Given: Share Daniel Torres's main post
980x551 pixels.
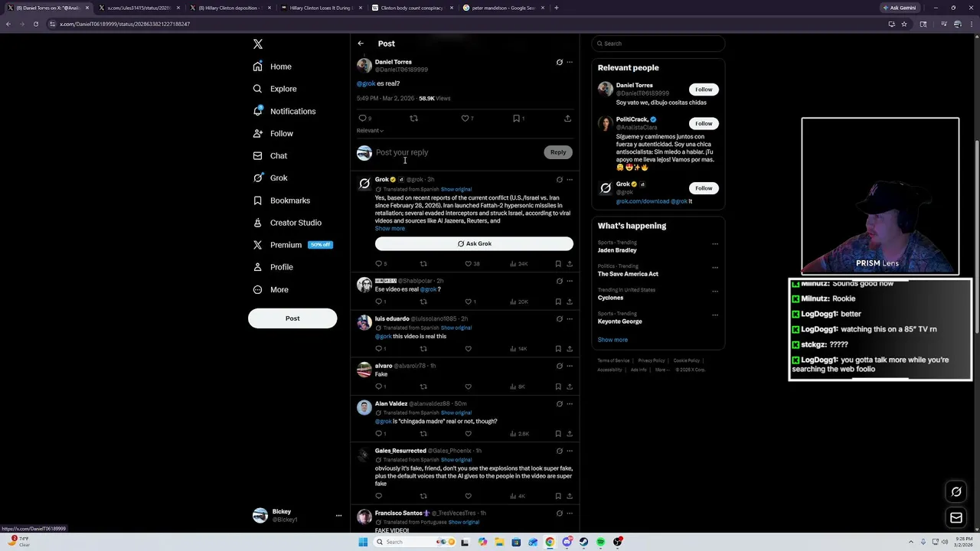Looking at the screenshot, I should [x=567, y=119].
